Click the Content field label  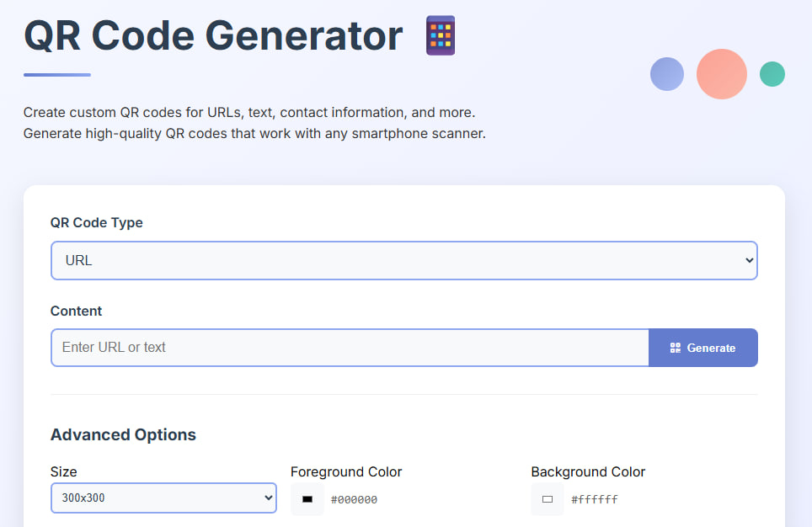(76, 311)
